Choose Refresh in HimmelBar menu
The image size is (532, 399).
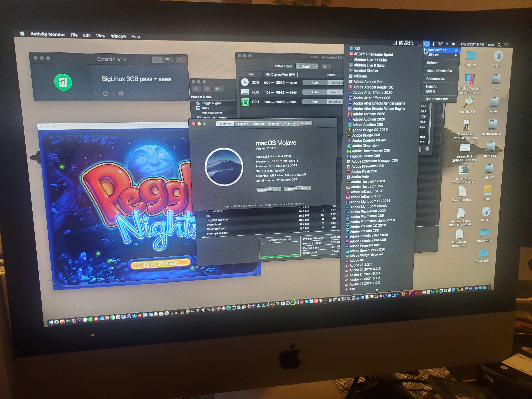click(x=433, y=63)
